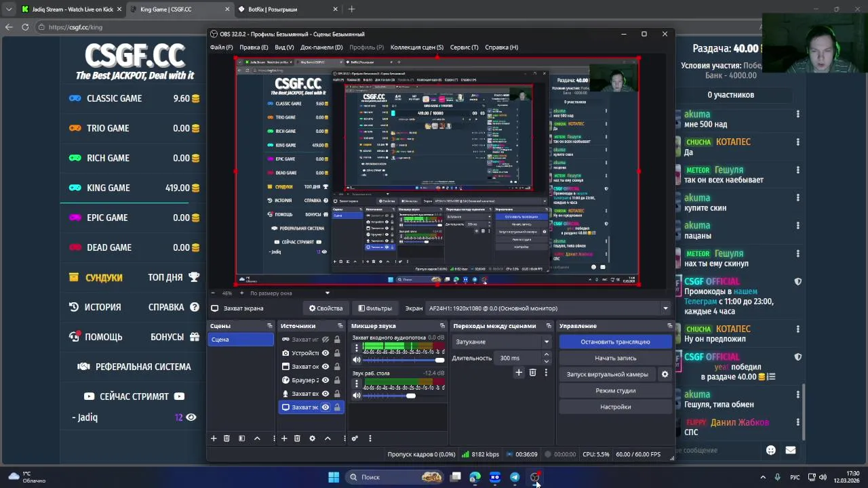Hide the selected screen capture source
The image size is (868, 488).
(x=325, y=407)
